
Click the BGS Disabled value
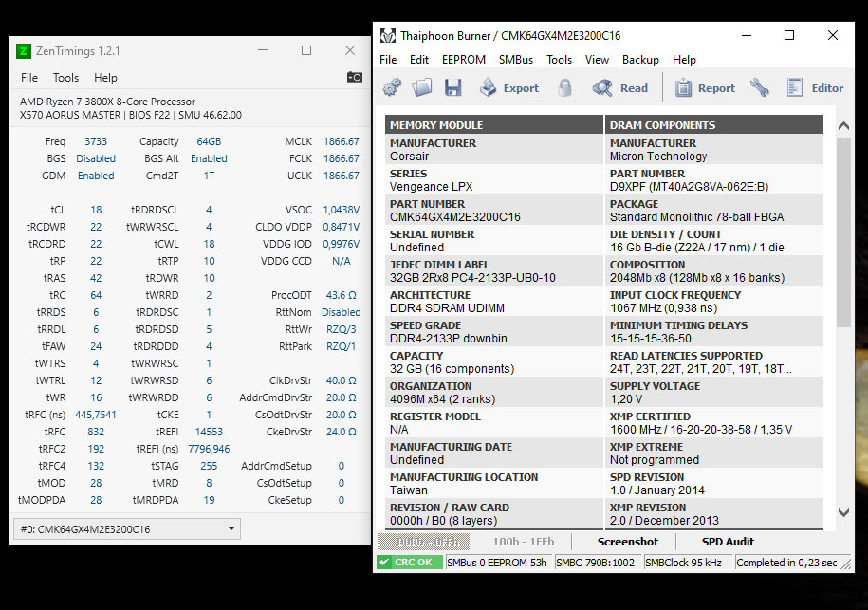pos(96,158)
